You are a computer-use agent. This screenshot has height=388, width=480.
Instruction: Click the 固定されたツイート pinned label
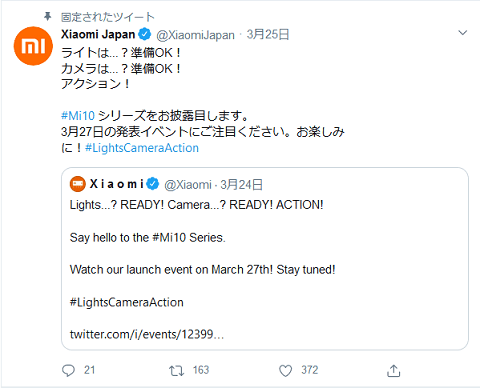[108, 17]
